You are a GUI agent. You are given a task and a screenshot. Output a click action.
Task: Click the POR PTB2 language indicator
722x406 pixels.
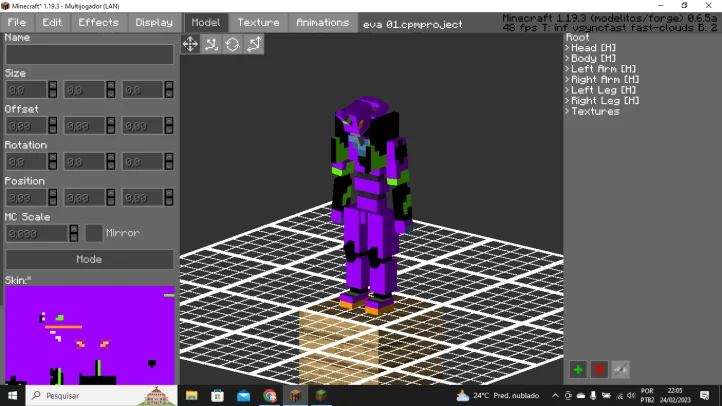point(647,395)
